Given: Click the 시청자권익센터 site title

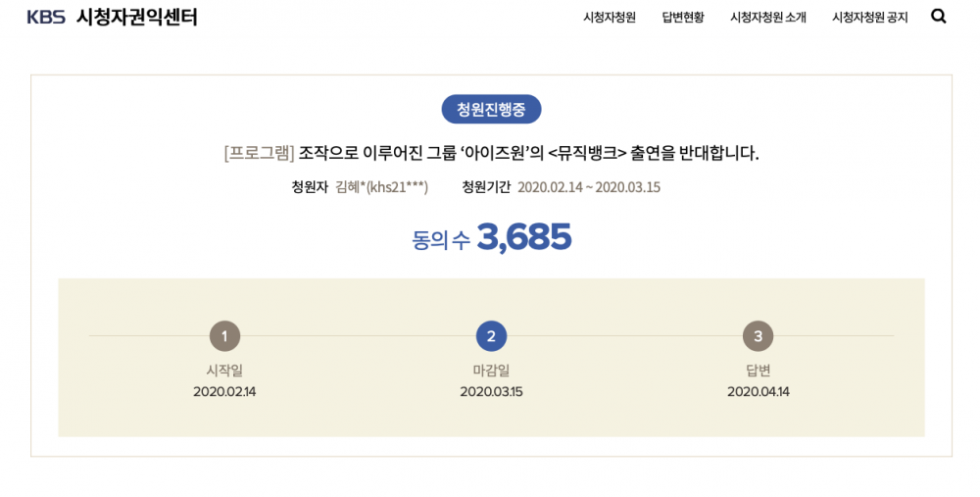Looking at the screenshot, I should [x=137, y=18].
